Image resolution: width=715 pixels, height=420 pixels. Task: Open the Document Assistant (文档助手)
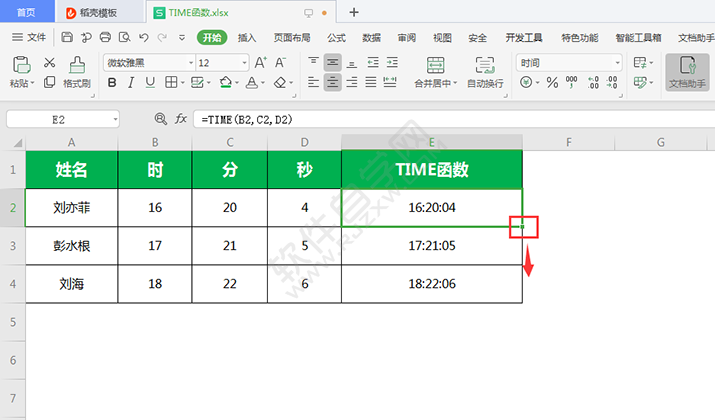[x=687, y=72]
